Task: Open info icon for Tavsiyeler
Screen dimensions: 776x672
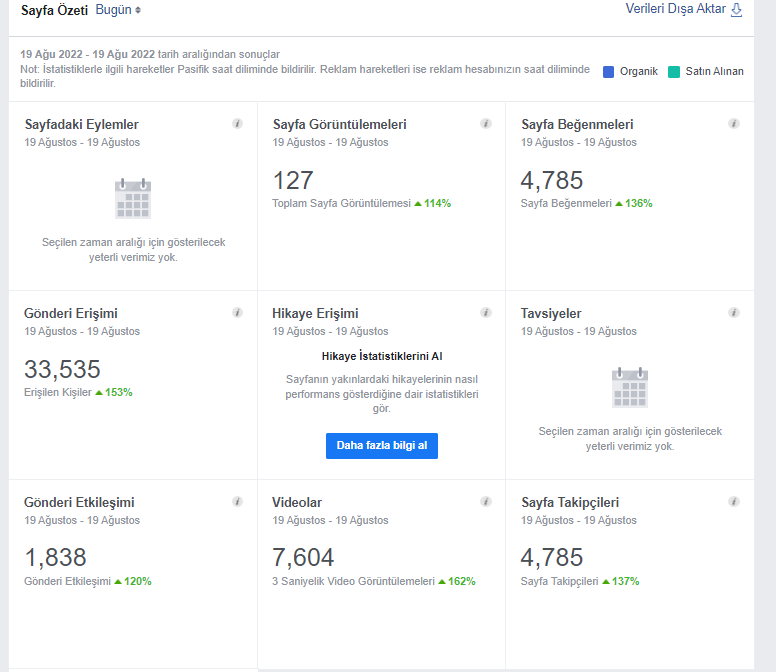Action: (x=734, y=312)
